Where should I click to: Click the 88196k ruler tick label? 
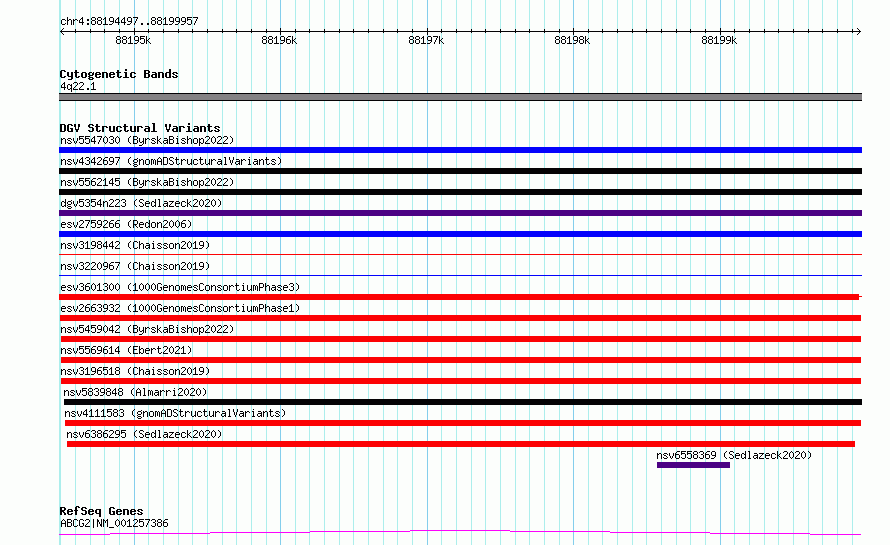click(x=279, y=40)
